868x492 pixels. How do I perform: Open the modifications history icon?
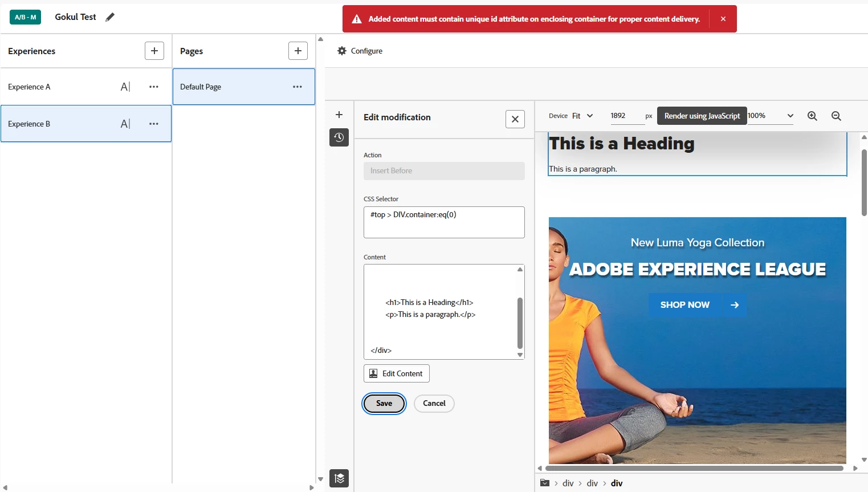[x=339, y=137]
